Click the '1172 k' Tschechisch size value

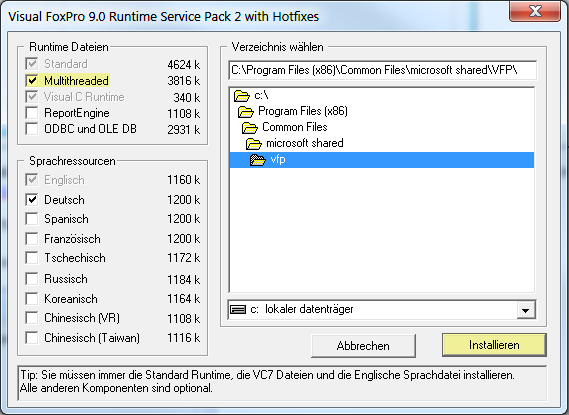tap(184, 258)
